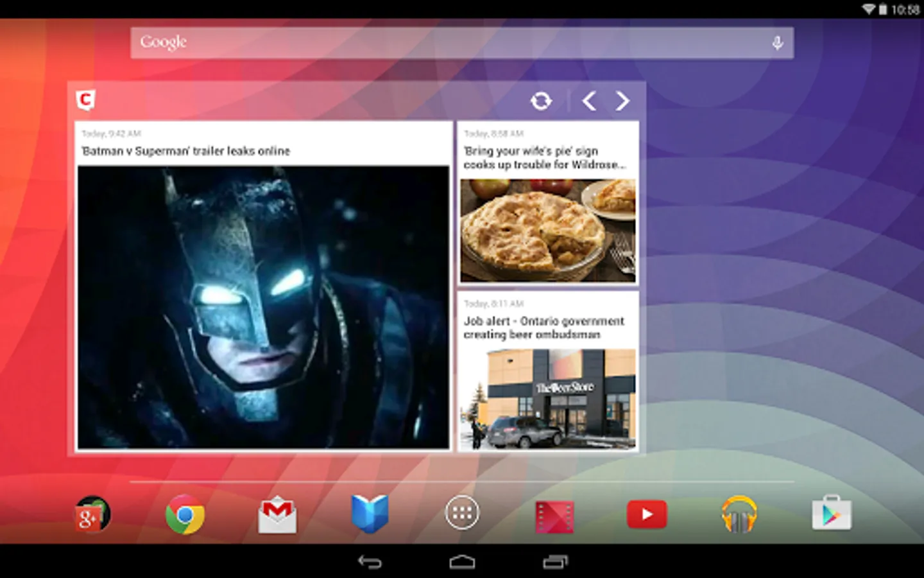Screen dimensions: 924x578
Task: Open the news widget's red C logo
Action: pyautogui.click(x=85, y=100)
